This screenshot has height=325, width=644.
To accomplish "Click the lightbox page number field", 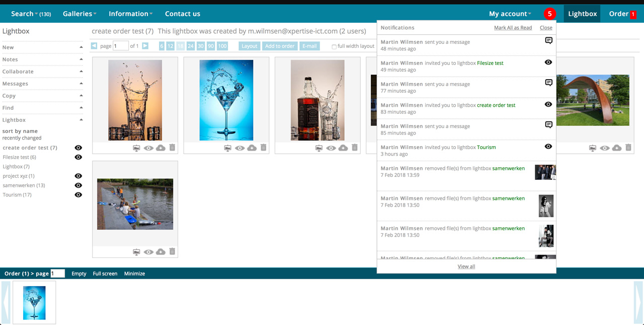I will (x=121, y=46).
